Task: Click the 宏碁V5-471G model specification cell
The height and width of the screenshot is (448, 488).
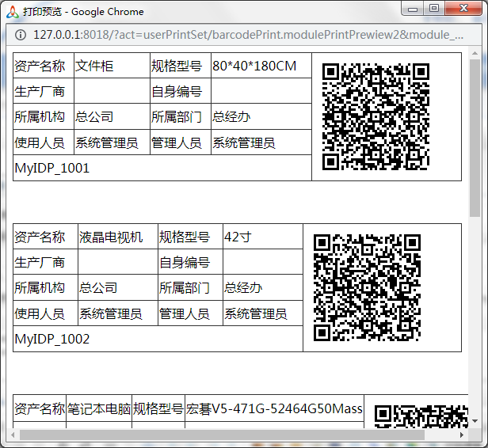Action: pyautogui.click(x=274, y=409)
